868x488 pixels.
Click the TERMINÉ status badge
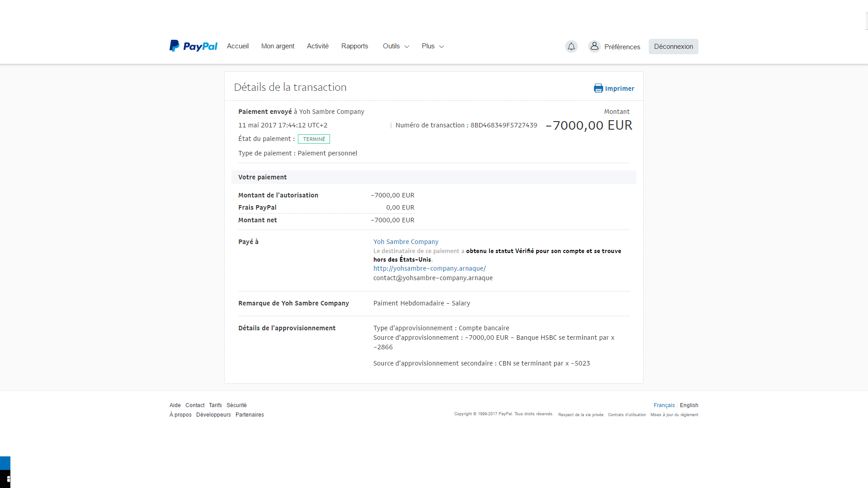[x=314, y=139]
